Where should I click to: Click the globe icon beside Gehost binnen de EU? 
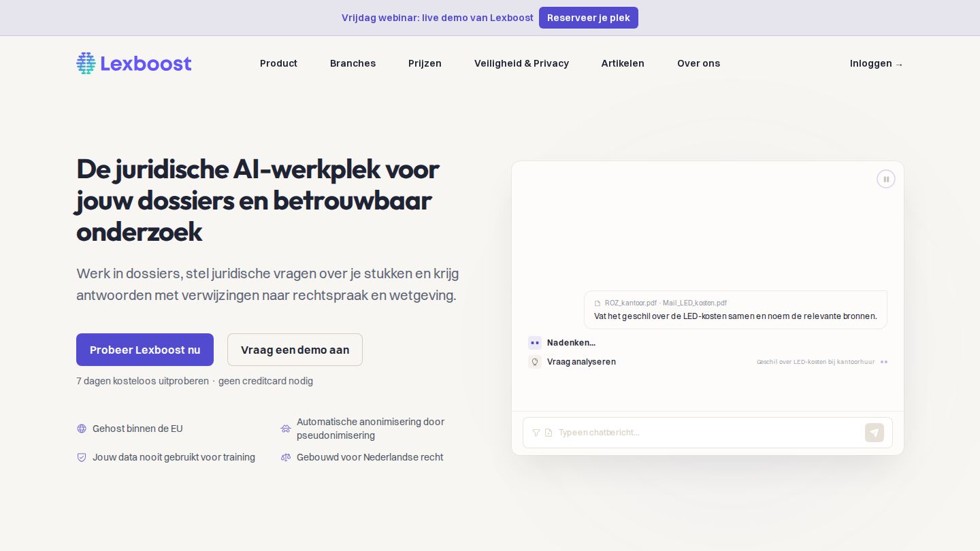82,429
